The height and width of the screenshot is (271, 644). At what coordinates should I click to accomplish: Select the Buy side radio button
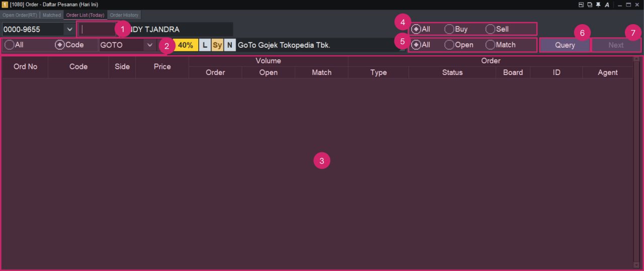click(449, 29)
